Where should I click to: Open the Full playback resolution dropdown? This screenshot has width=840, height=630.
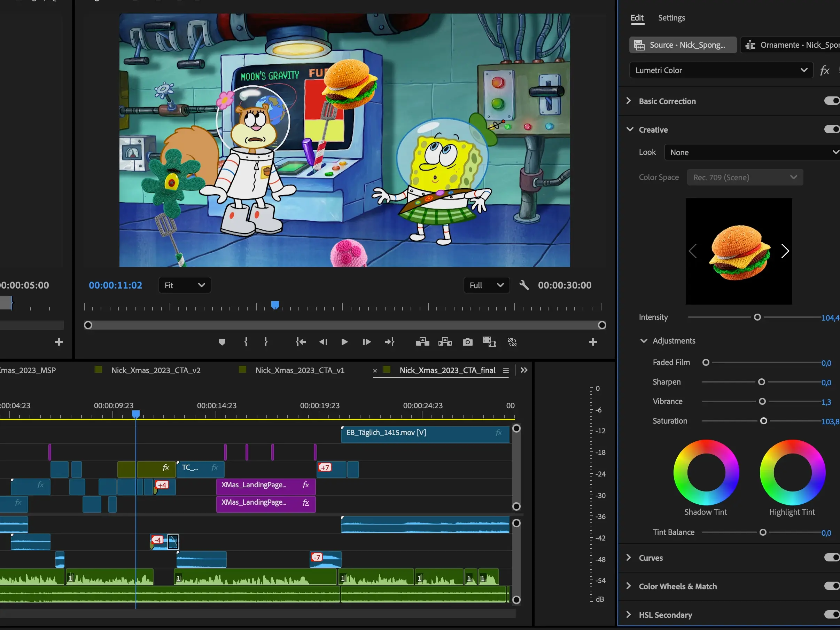point(487,285)
